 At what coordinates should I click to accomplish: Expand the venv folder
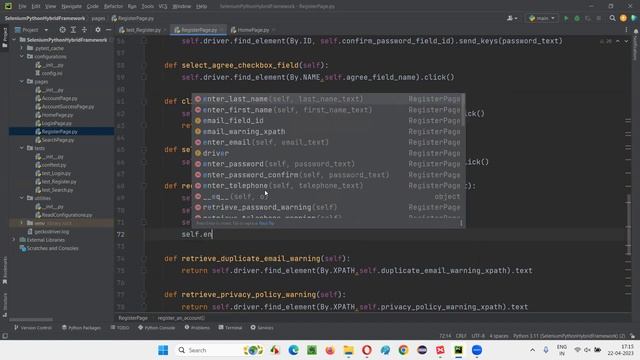coord(22,223)
